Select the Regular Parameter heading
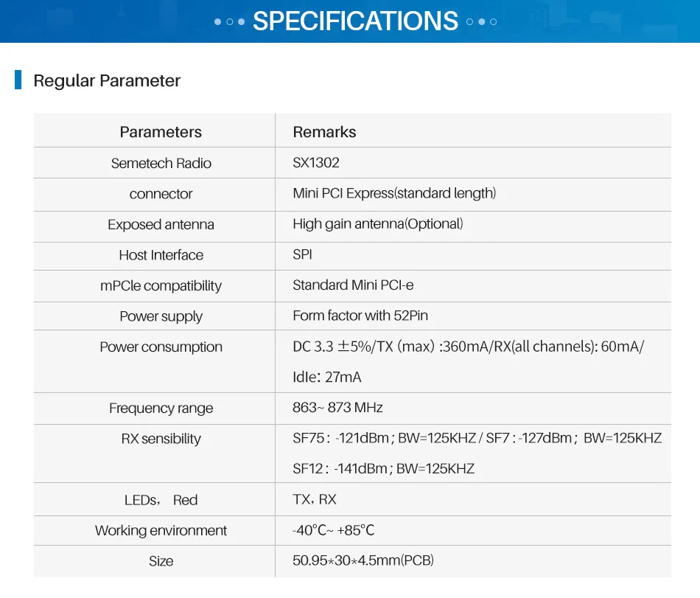 coord(107,81)
